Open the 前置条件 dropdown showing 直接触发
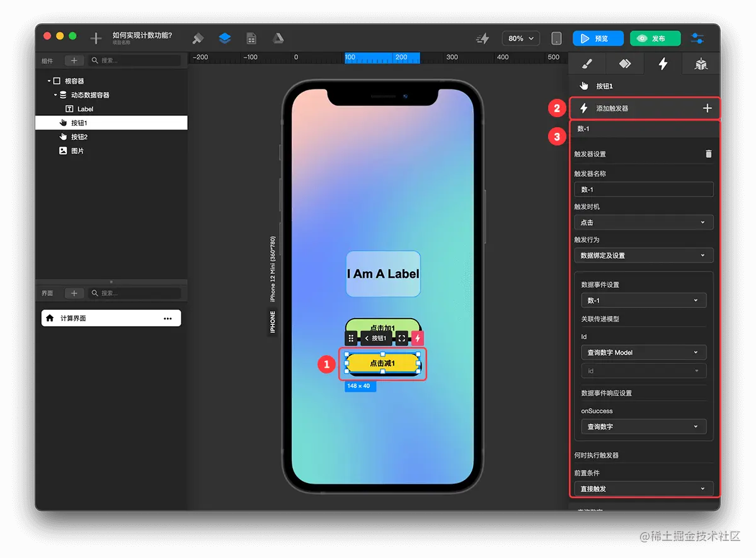This screenshot has width=756, height=558. 644,489
